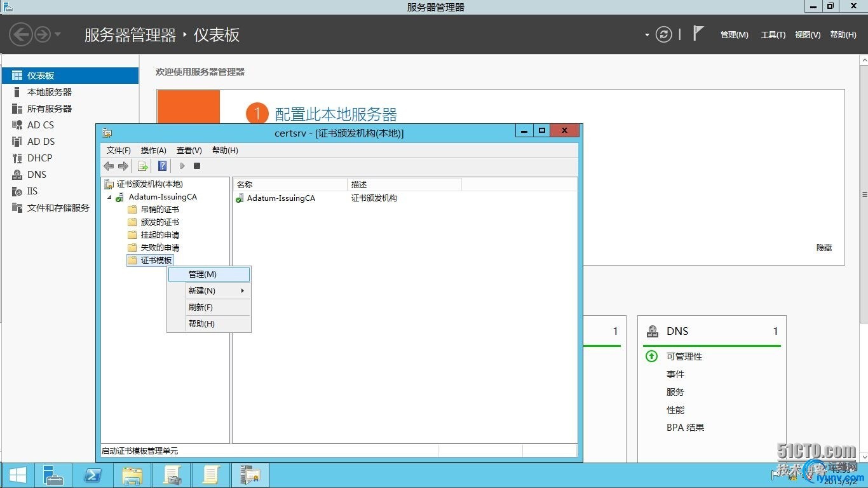Open the Server Manager 帮助(H) menu in the header

coord(843,35)
